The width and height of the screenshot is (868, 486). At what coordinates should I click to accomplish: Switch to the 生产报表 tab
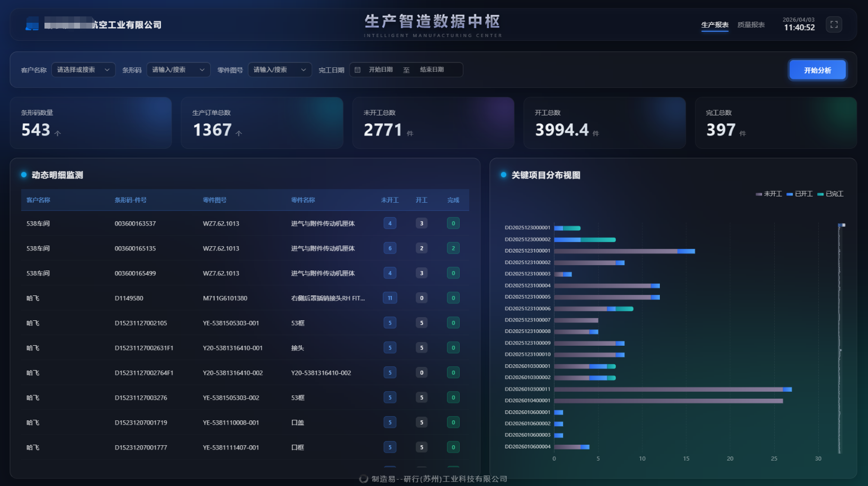[x=714, y=25]
